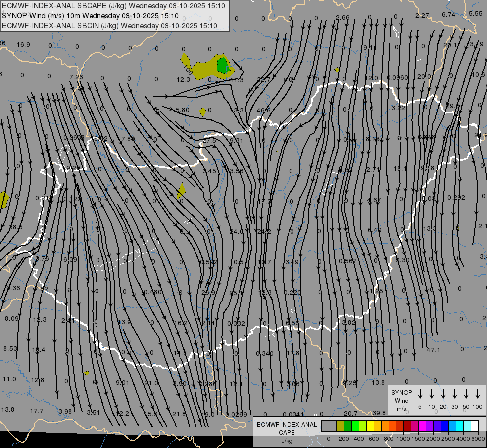This screenshot has height=448, width=487.
Task: Click the dark green CAPE patch on map
Action: click(x=223, y=65)
